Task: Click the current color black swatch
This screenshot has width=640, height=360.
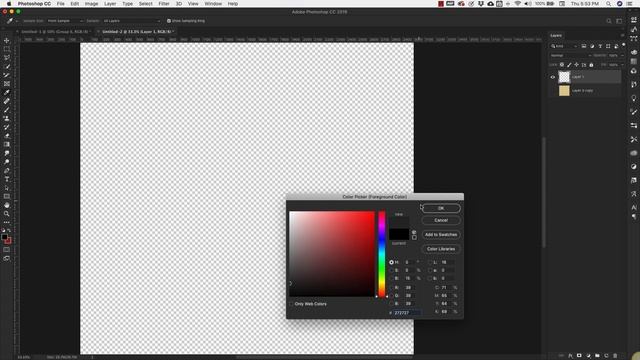Action: (399, 234)
